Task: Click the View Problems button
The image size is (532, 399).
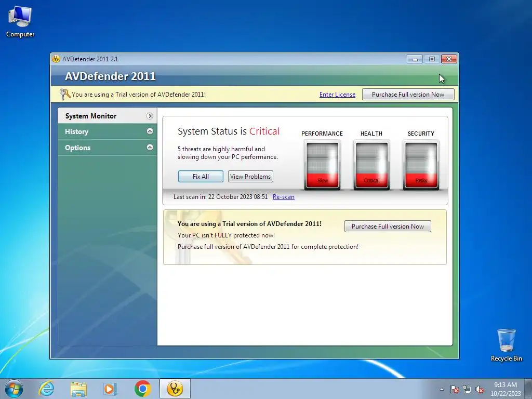Action: 250,177
